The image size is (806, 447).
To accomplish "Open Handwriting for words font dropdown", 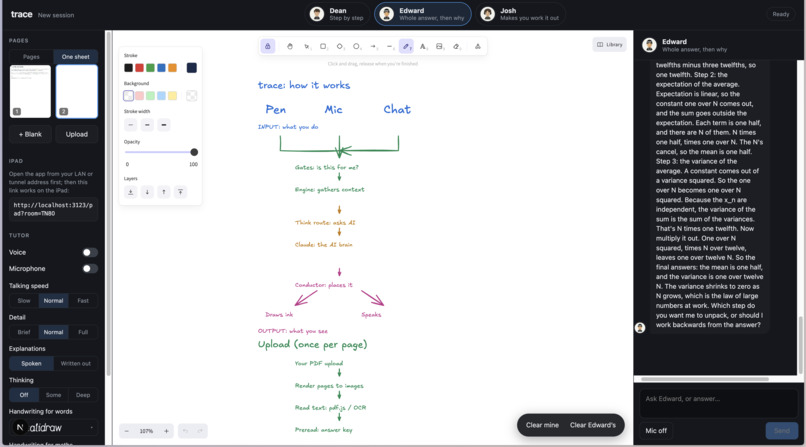I will pos(53,427).
